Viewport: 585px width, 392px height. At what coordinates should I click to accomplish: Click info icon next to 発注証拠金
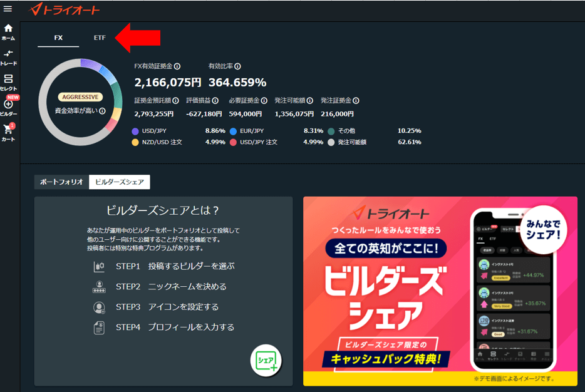point(356,101)
